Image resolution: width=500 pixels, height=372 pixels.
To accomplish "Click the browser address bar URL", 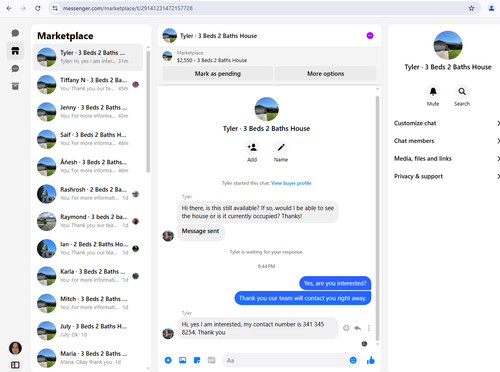I will (128, 8).
